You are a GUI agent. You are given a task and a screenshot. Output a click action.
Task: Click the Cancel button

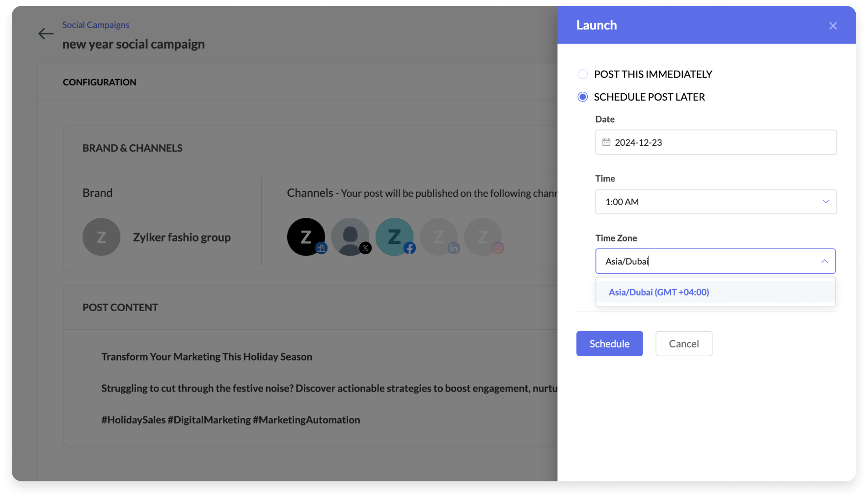point(683,343)
